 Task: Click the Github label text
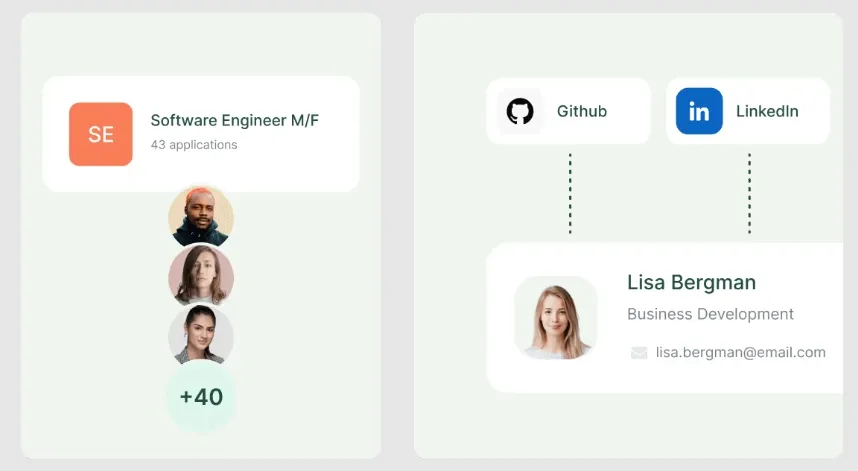[x=582, y=111]
